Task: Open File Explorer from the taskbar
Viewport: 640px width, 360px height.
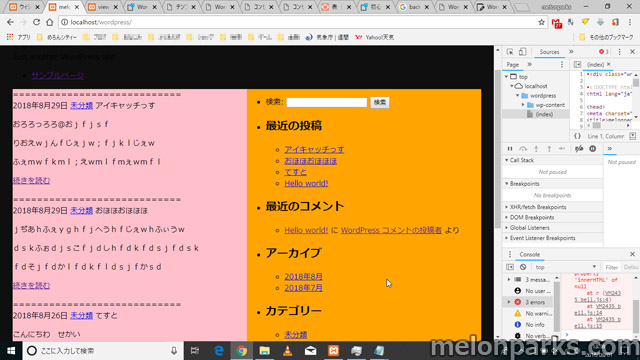Action: pos(264,351)
